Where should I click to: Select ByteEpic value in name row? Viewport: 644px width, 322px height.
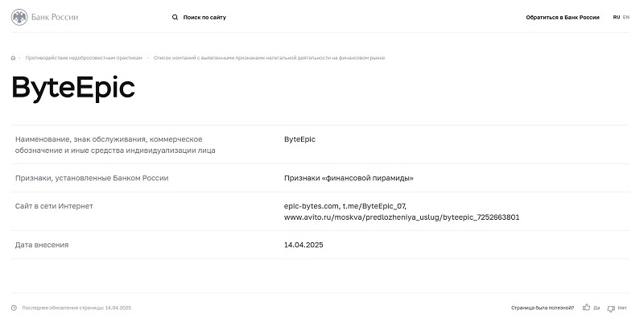pos(299,139)
